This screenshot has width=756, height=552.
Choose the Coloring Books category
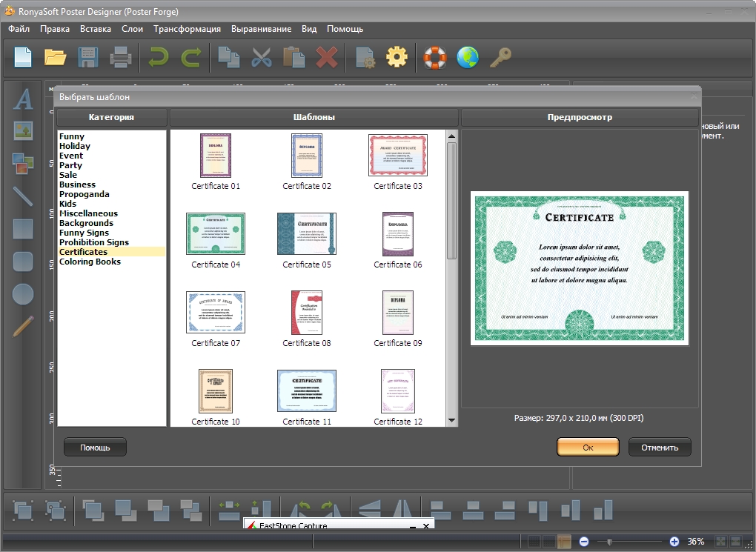pyautogui.click(x=90, y=262)
